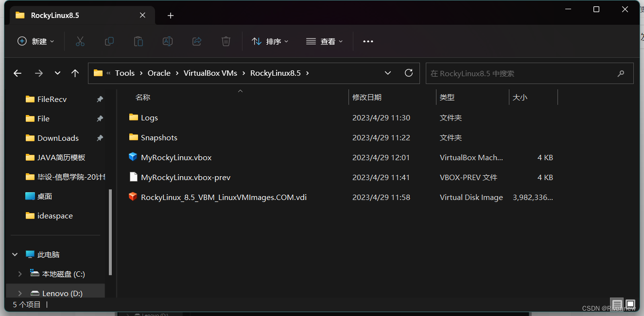Click date 2023/4/29 11:58
The width and height of the screenshot is (644, 316).
(x=381, y=197)
